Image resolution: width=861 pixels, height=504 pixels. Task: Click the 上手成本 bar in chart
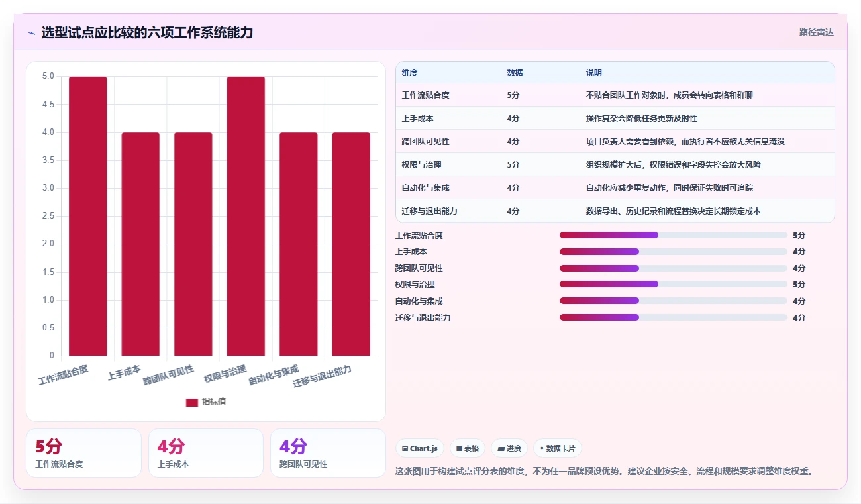pos(140,244)
